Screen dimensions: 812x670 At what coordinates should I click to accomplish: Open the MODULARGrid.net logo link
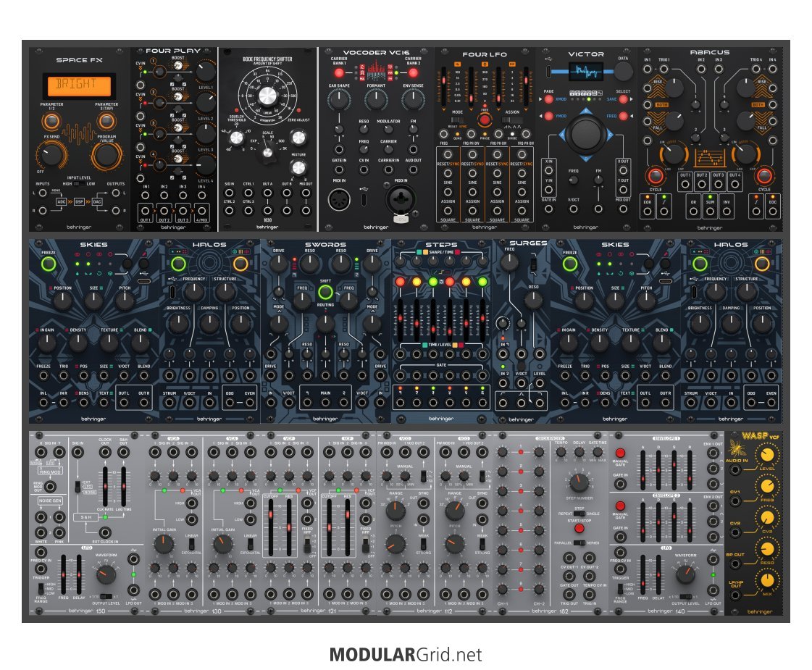[x=406, y=655]
